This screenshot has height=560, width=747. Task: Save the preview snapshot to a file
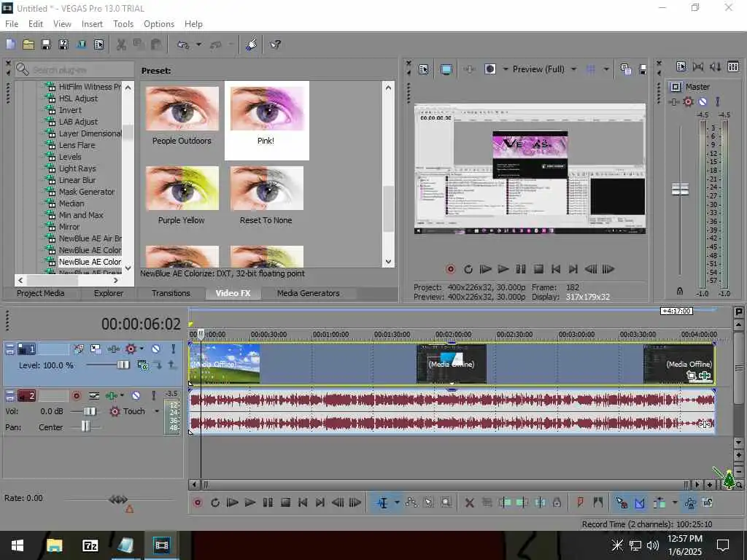[643, 69]
